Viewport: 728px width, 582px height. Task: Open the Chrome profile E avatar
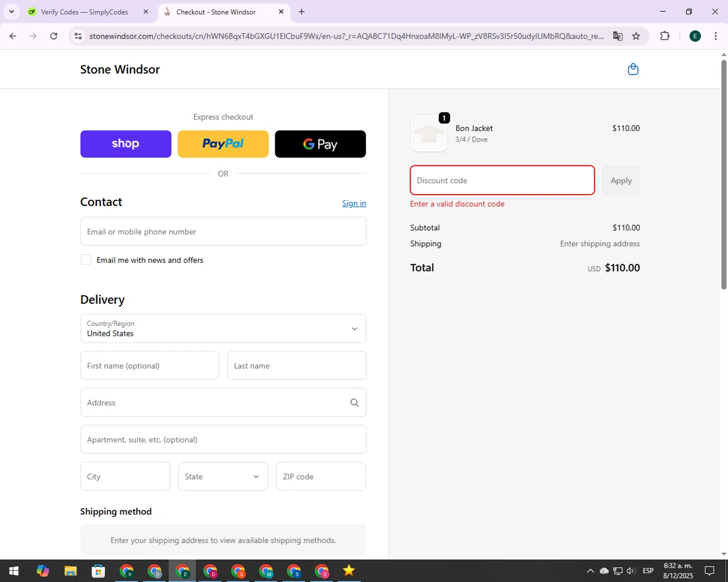coord(695,36)
